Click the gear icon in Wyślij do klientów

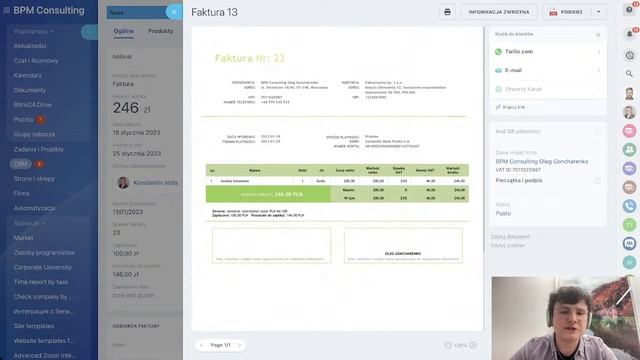[598, 35]
